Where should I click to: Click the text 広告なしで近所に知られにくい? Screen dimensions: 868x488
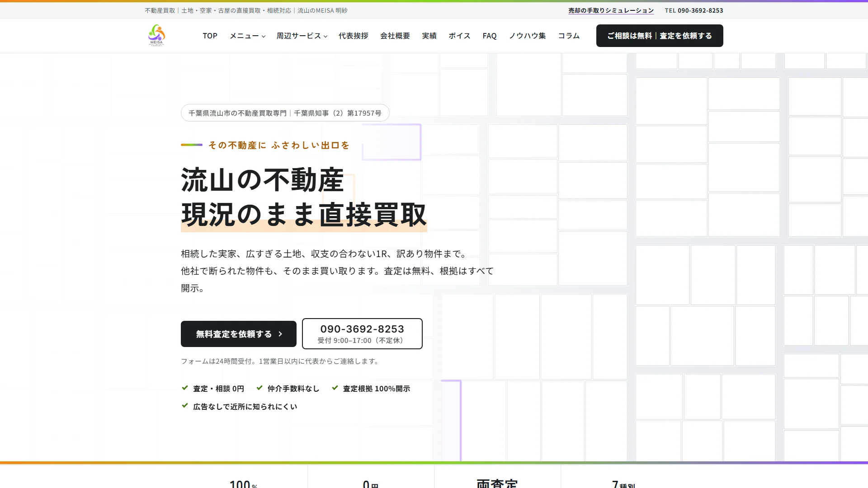tap(245, 407)
